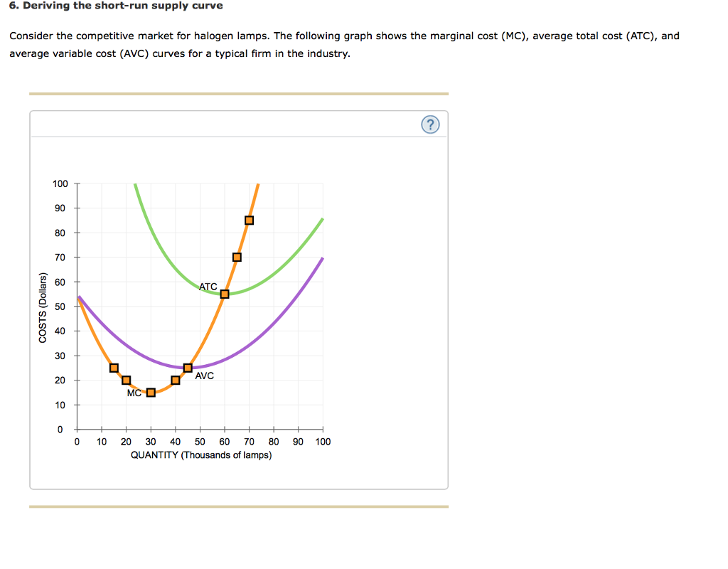Click the ATC curve label
Screen dimensions: 728x569
click(208, 287)
